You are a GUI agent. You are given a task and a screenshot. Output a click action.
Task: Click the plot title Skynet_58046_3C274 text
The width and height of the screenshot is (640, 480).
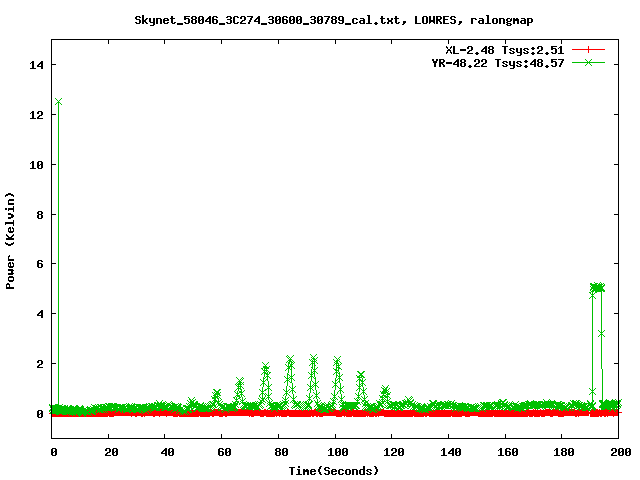coord(333,20)
